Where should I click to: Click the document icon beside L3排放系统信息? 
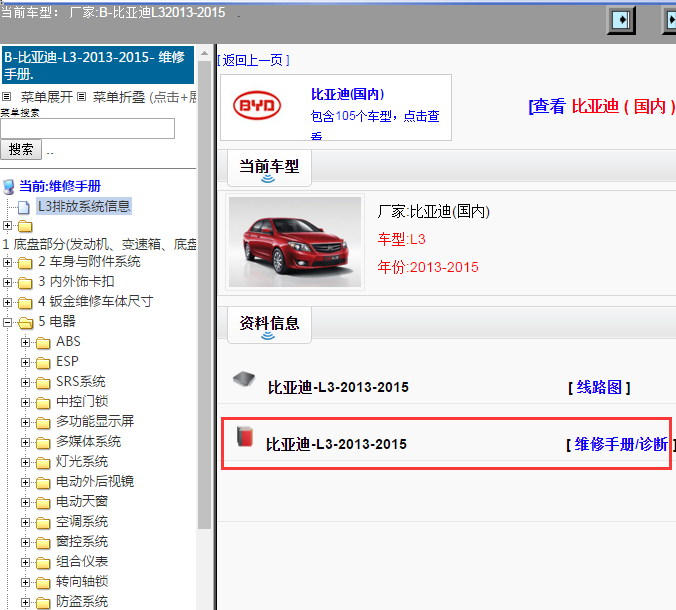pyautogui.click(x=24, y=207)
